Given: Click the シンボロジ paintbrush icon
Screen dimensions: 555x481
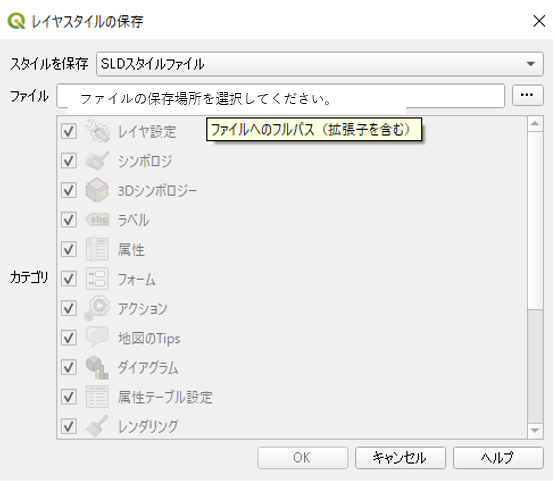Looking at the screenshot, I should (97, 161).
